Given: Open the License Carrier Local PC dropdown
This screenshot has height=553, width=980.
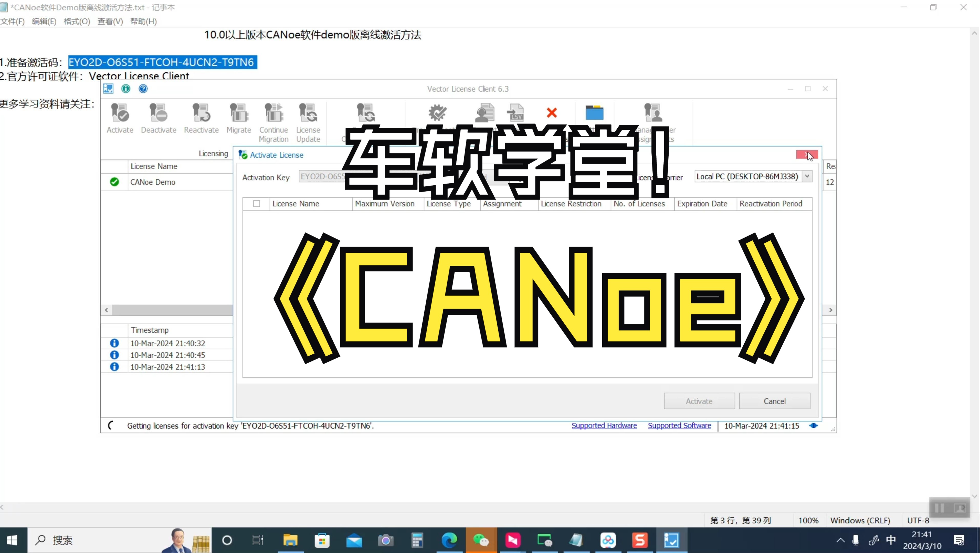Looking at the screenshot, I should click(807, 176).
